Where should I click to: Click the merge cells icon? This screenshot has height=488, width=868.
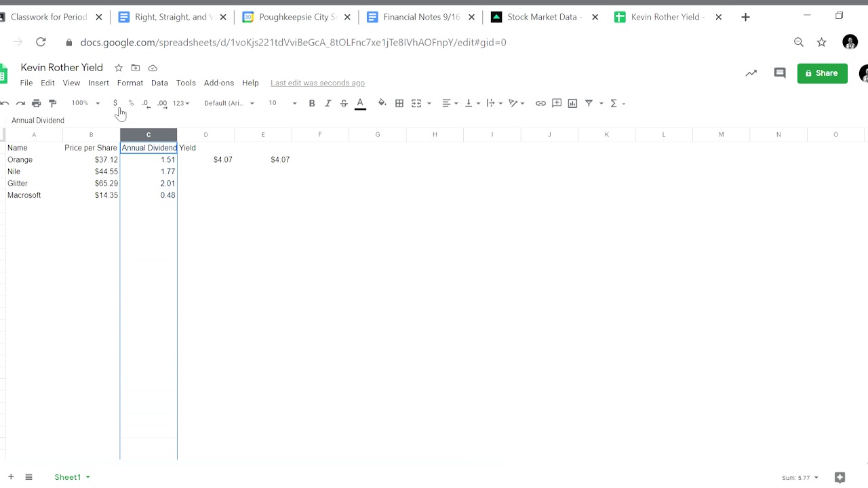416,103
